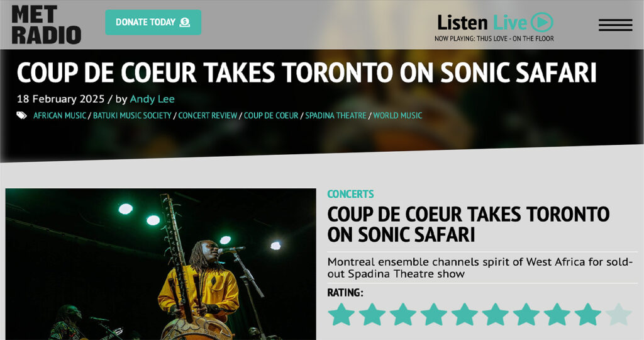Screen dimensions: 644x340
Task: Open the Coup de Coeur tag
Action: [271, 115]
